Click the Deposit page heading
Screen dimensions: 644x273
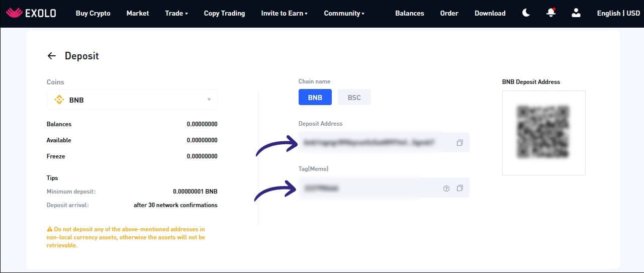tap(82, 56)
